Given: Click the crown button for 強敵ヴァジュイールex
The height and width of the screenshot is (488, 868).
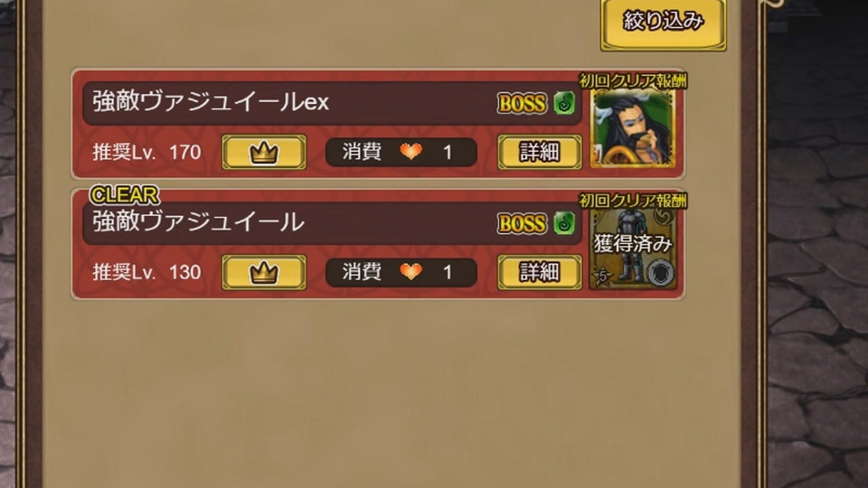Looking at the screenshot, I should pyautogui.click(x=264, y=152).
